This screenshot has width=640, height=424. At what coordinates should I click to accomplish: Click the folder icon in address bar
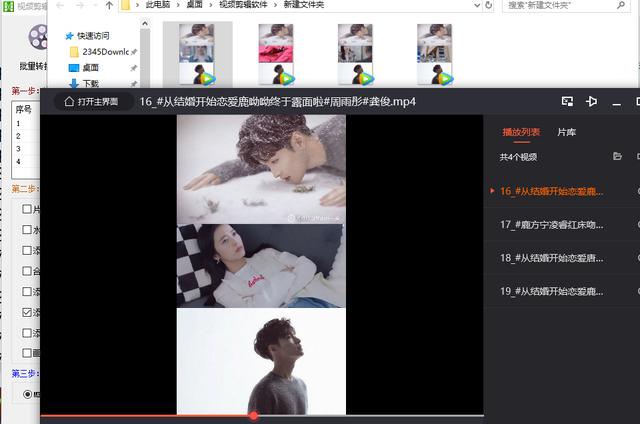pos(126,5)
